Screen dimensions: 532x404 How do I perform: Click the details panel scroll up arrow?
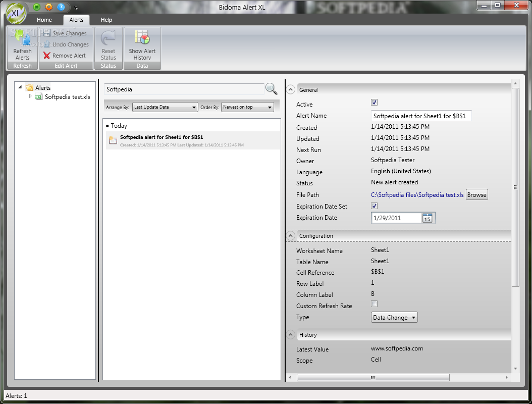515,83
